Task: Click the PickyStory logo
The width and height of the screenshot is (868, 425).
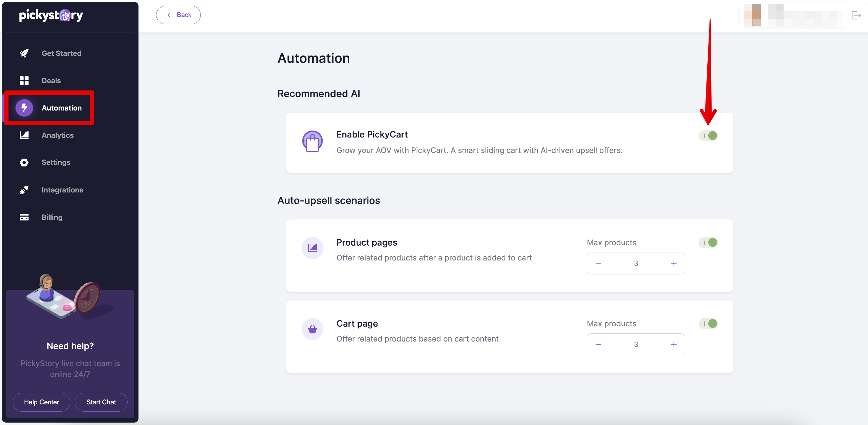Action: [x=51, y=15]
